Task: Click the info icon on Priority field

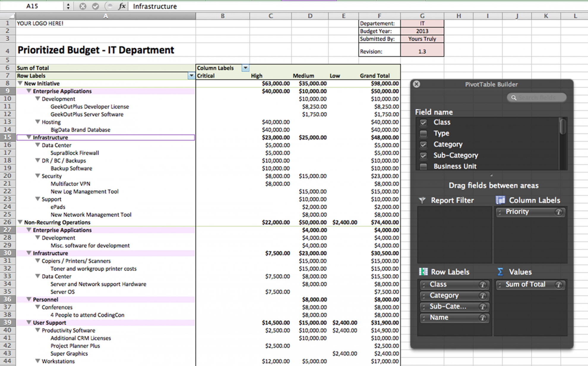Action: (559, 212)
